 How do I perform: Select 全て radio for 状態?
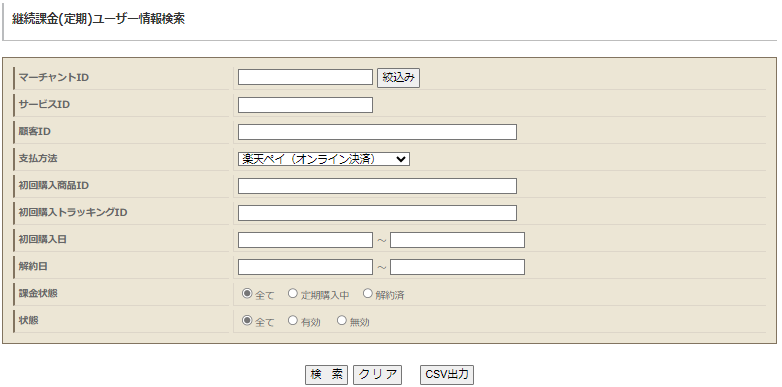pos(246,320)
